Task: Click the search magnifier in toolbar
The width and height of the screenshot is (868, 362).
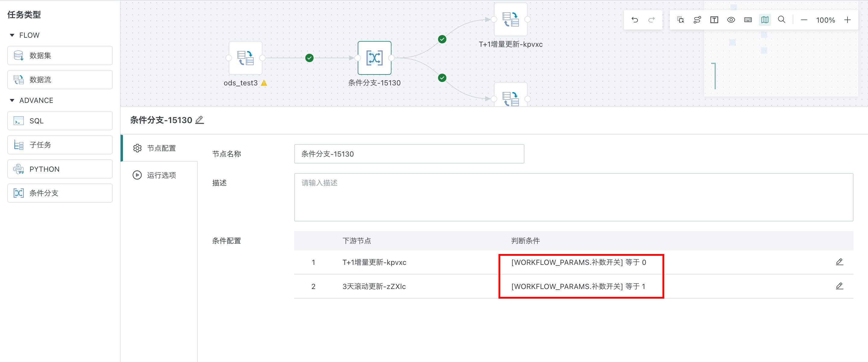Action: click(782, 20)
